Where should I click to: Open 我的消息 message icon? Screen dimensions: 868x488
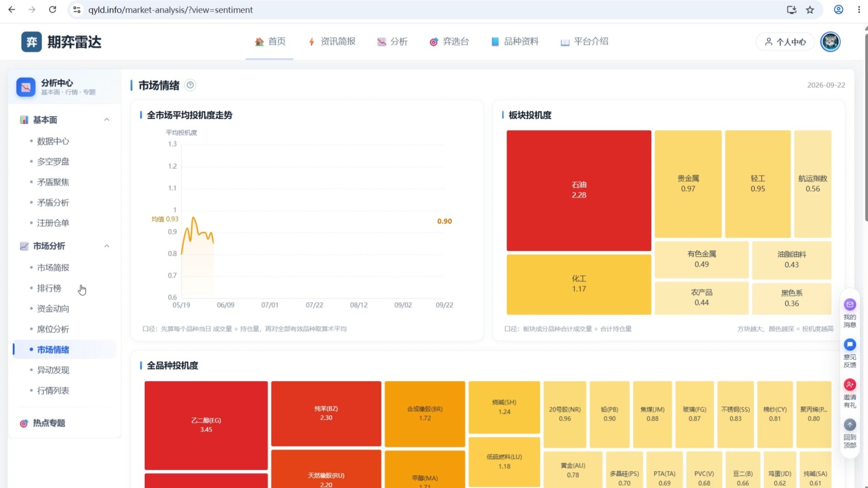pyautogui.click(x=850, y=304)
